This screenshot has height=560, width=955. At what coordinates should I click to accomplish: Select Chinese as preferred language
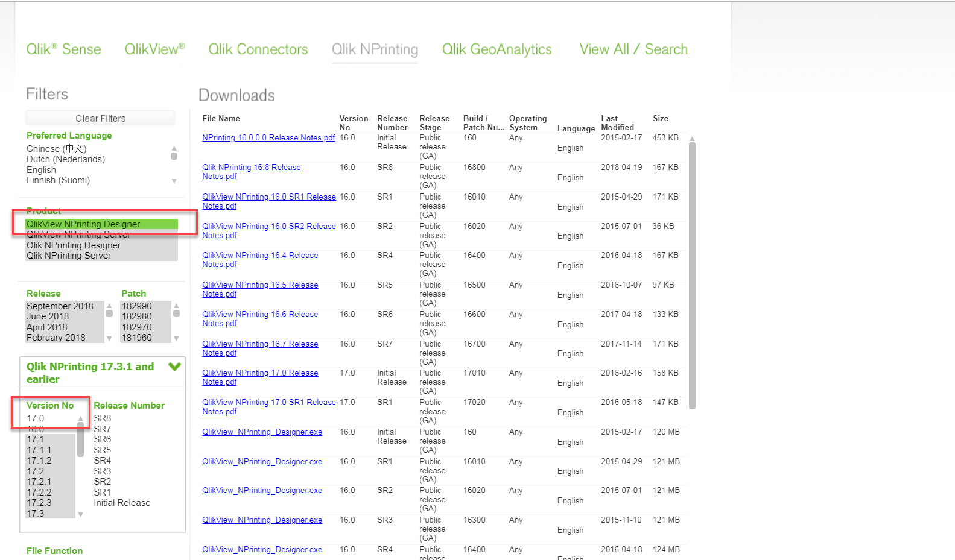coord(57,149)
